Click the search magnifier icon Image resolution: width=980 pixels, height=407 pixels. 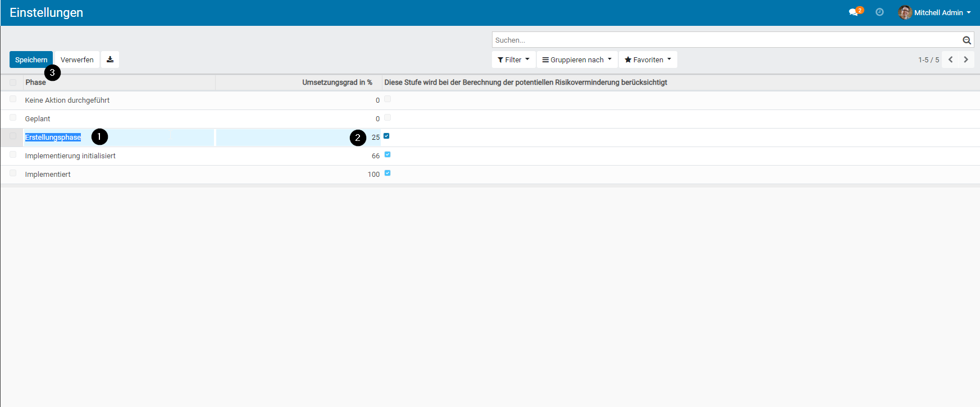[967, 40]
